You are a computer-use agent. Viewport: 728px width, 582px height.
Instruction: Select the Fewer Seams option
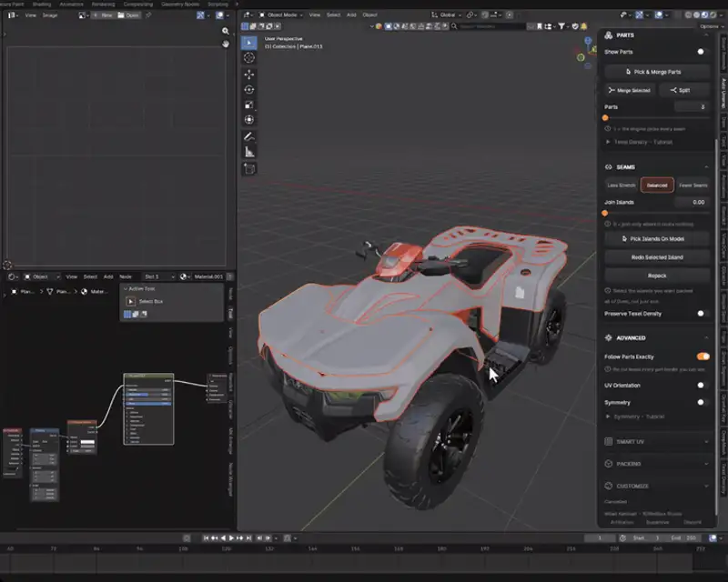693,186
